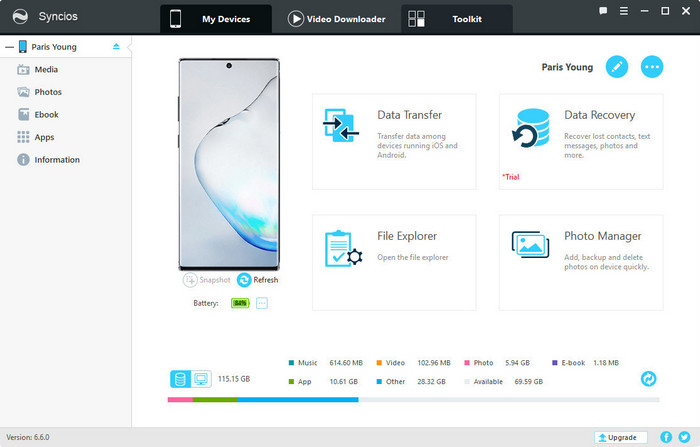Click the '28.32 GB' other size value
The height and width of the screenshot is (447, 700).
click(x=431, y=381)
